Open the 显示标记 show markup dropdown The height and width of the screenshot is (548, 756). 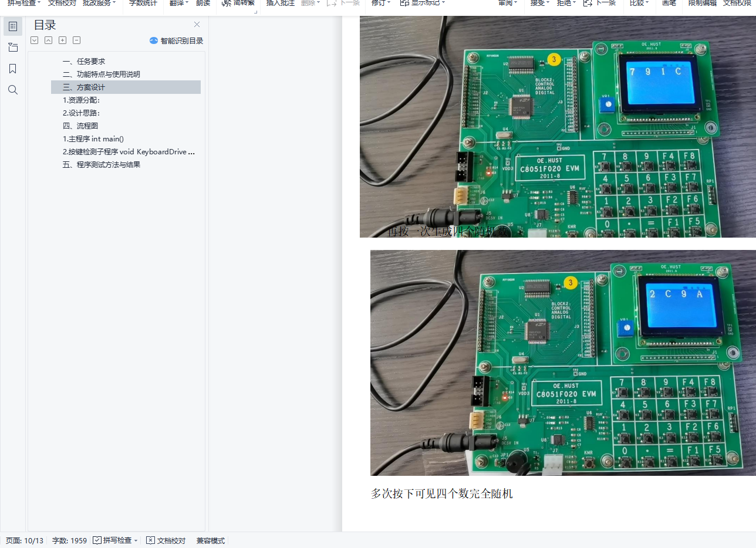click(x=423, y=3)
